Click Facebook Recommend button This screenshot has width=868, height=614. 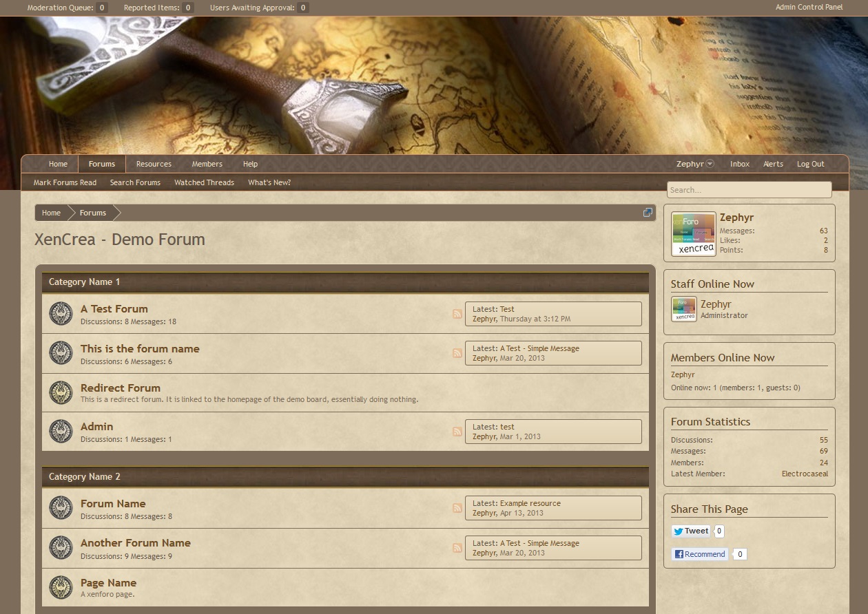pyautogui.click(x=700, y=554)
